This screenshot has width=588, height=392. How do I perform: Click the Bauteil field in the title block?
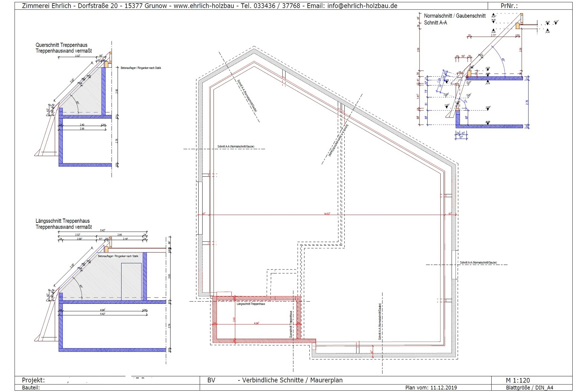(31, 388)
